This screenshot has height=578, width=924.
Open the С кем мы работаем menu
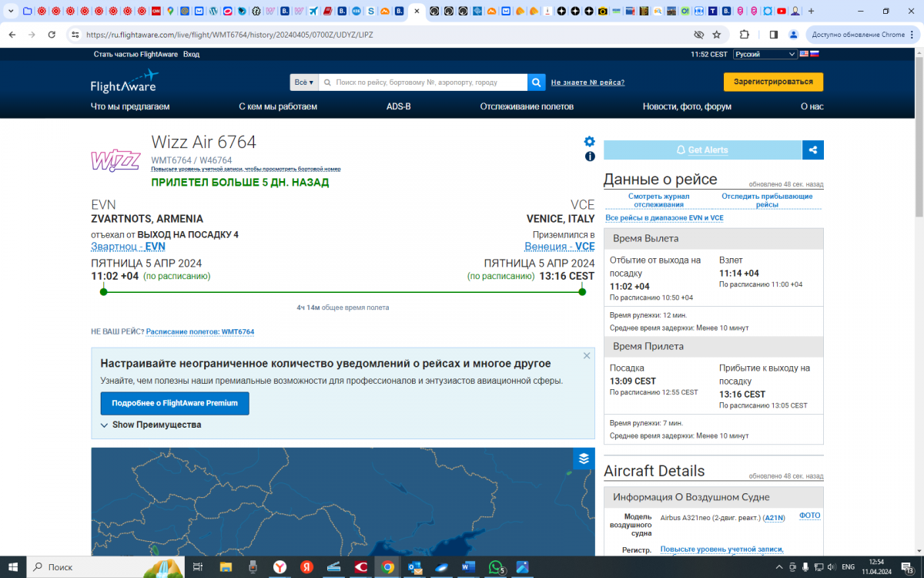278,106
